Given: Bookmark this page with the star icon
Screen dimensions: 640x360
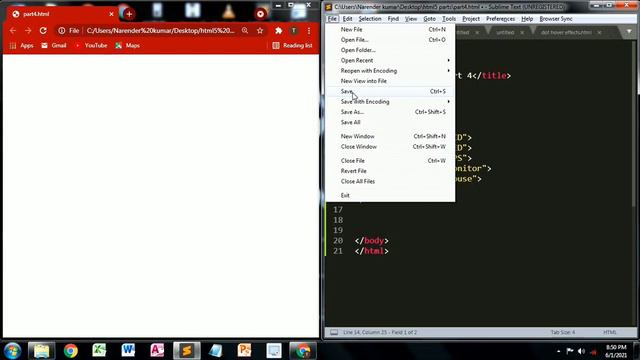Looking at the screenshot, I should (260, 31).
